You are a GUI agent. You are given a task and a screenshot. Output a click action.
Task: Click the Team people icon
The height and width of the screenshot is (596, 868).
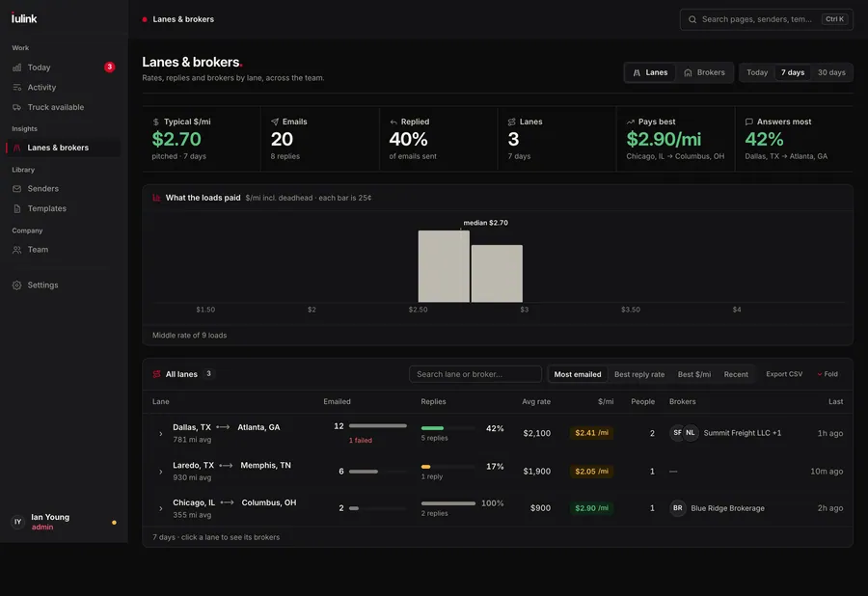(x=17, y=250)
